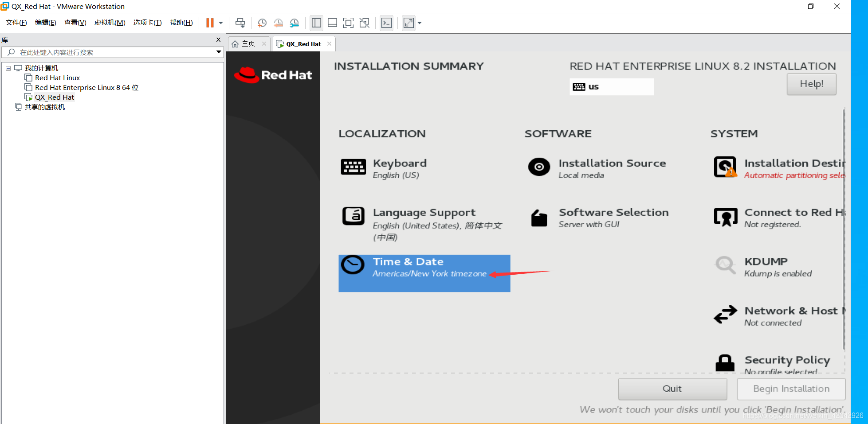Viewport: 868px width, 424px height.
Task: Click the Language Support icon
Action: (353, 216)
